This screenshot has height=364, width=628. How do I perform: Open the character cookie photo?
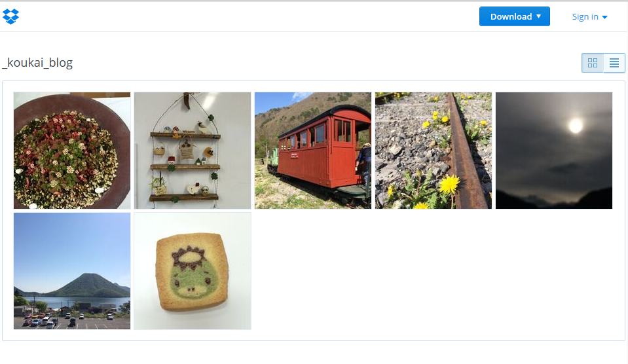[x=193, y=271]
